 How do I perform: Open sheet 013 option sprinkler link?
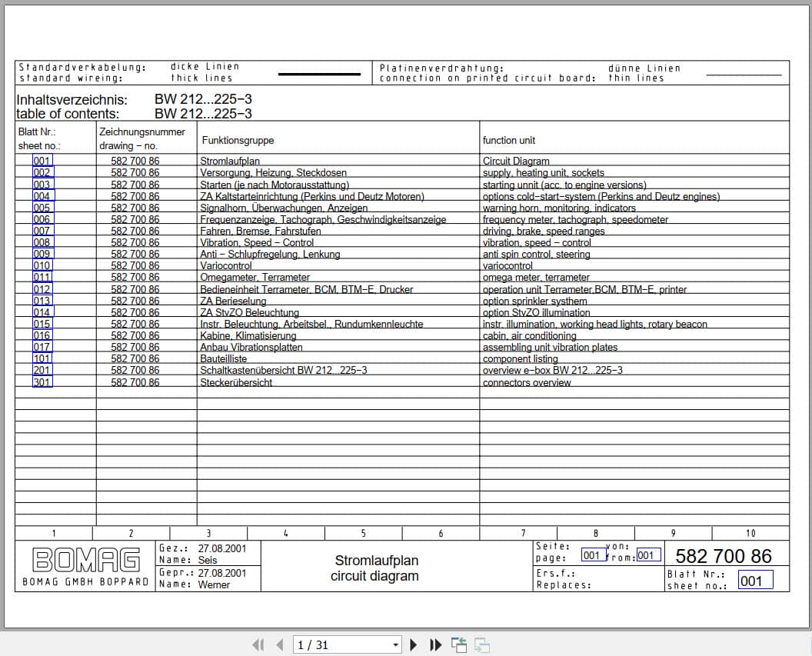[x=42, y=300]
